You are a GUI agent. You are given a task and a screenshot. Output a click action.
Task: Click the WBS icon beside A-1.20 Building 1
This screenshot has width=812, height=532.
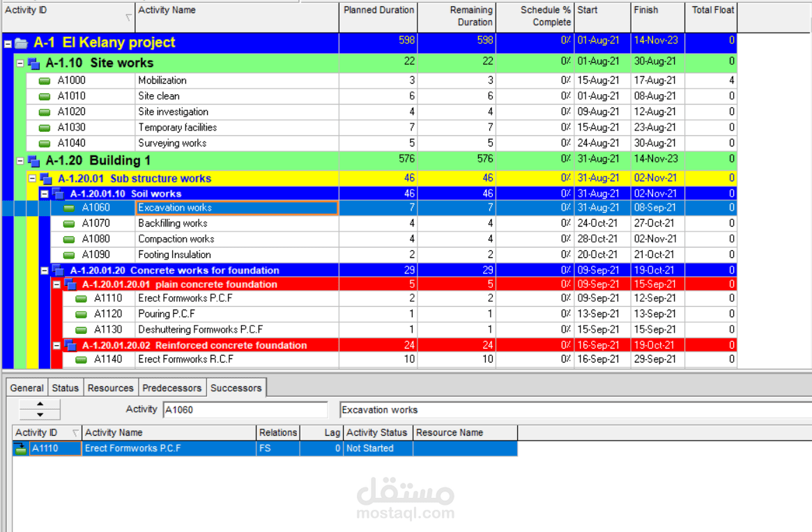(x=33, y=161)
